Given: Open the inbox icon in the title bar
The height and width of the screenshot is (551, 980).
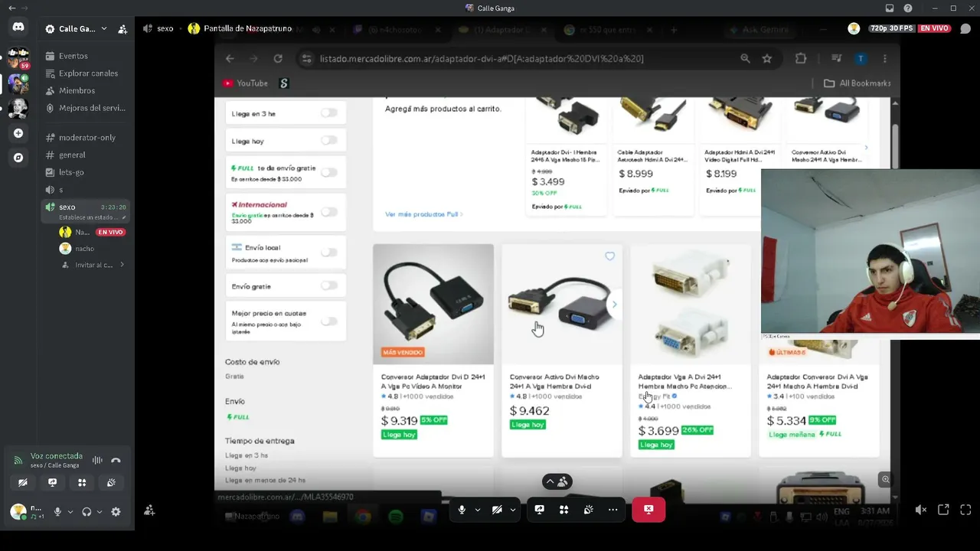Looking at the screenshot, I should [x=890, y=8].
